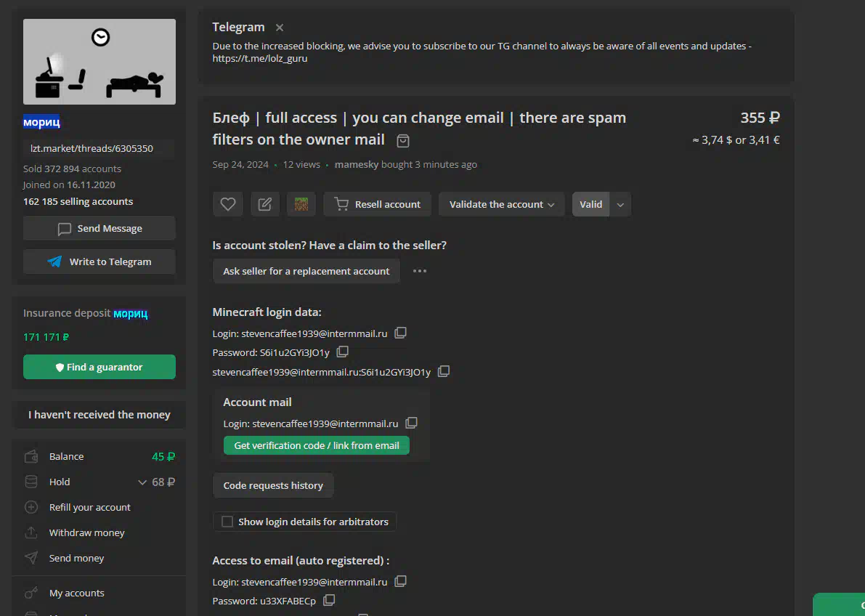Click shopping bag icon beside listing title
Image resolution: width=865 pixels, height=616 pixels.
[x=403, y=141]
